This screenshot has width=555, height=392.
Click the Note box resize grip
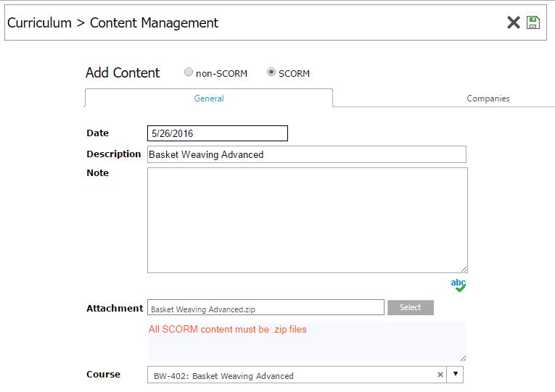click(x=464, y=270)
